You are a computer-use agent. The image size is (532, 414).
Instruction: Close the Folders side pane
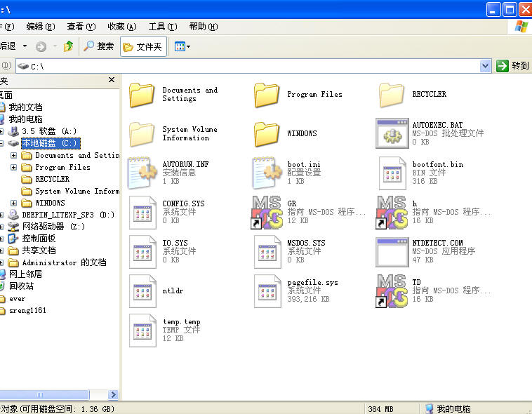point(112,80)
